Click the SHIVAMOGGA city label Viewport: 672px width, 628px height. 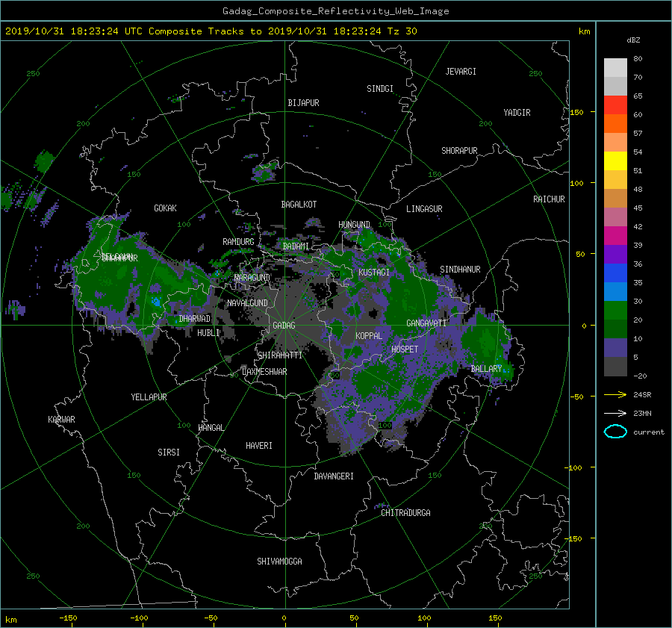coord(279,562)
